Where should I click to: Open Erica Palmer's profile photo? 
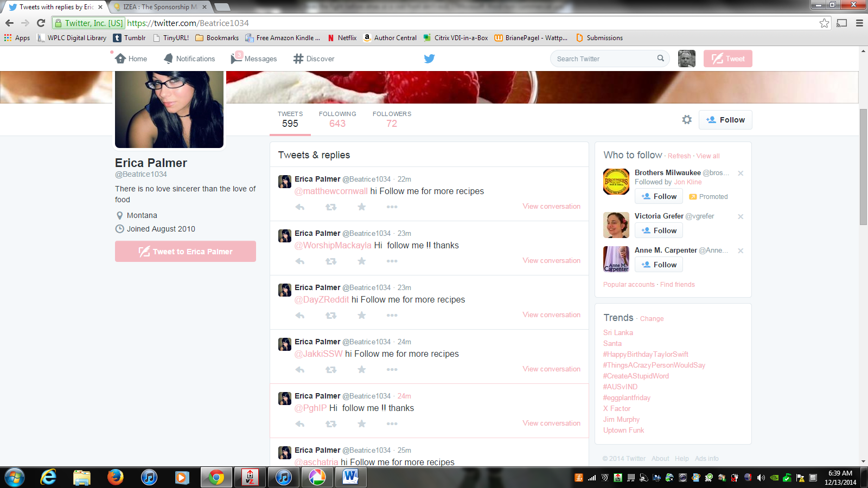(x=169, y=110)
